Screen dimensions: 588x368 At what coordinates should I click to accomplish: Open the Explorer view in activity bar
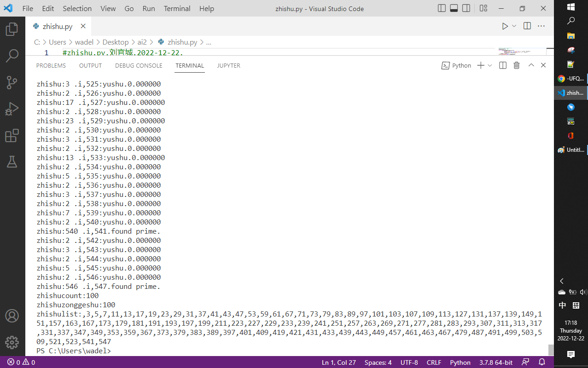click(x=12, y=30)
